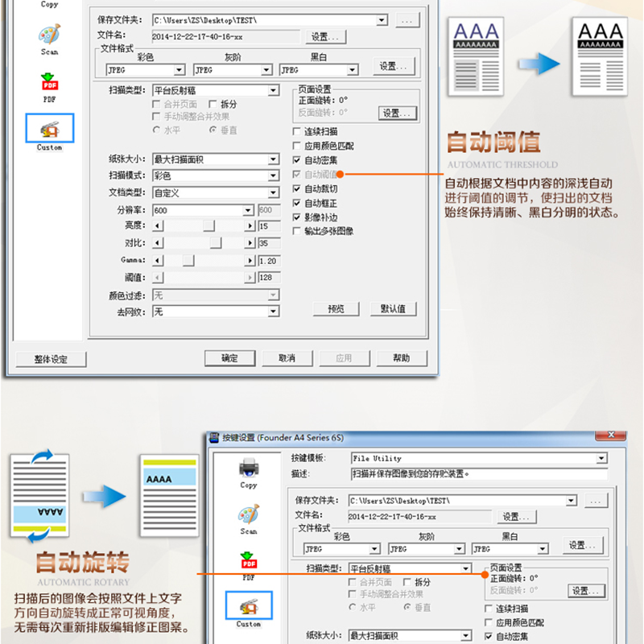Screen dimensions: 644x644
Task: Select the Custom icon in the upper dialog
Action: click(x=49, y=130)
